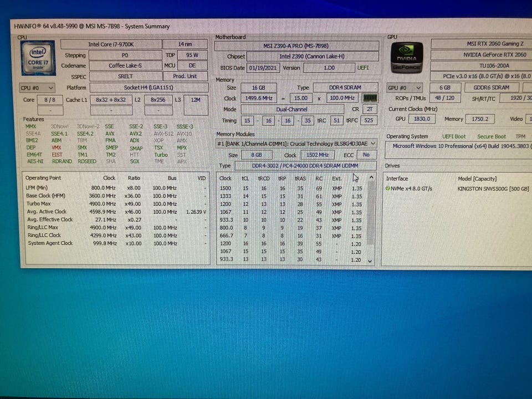Click the Intel Core i7 logo
Image resolution: width=532 pixels, height=399 pixels.
click(38, 58)
